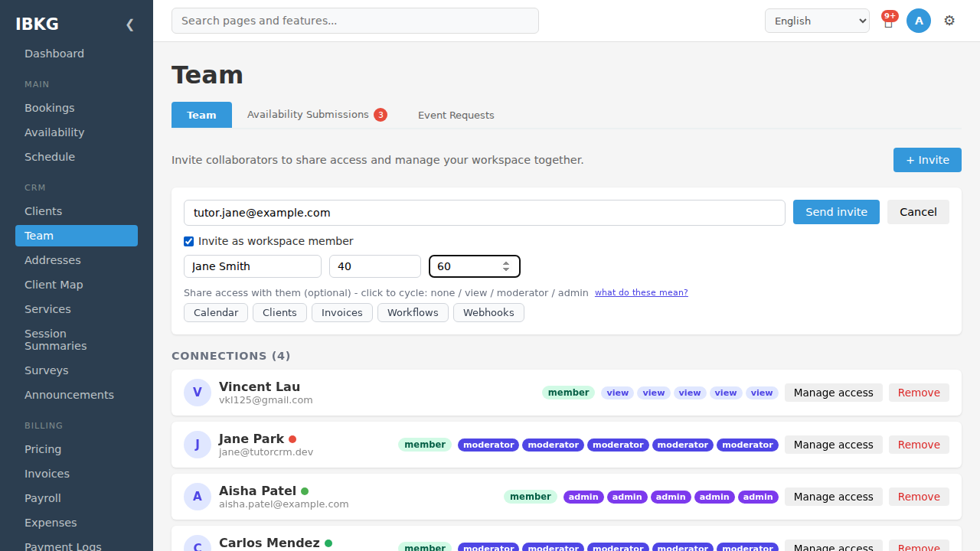The image size is (980, 551).
Task: Select Team in the sidebar
Action: [77, 236]
